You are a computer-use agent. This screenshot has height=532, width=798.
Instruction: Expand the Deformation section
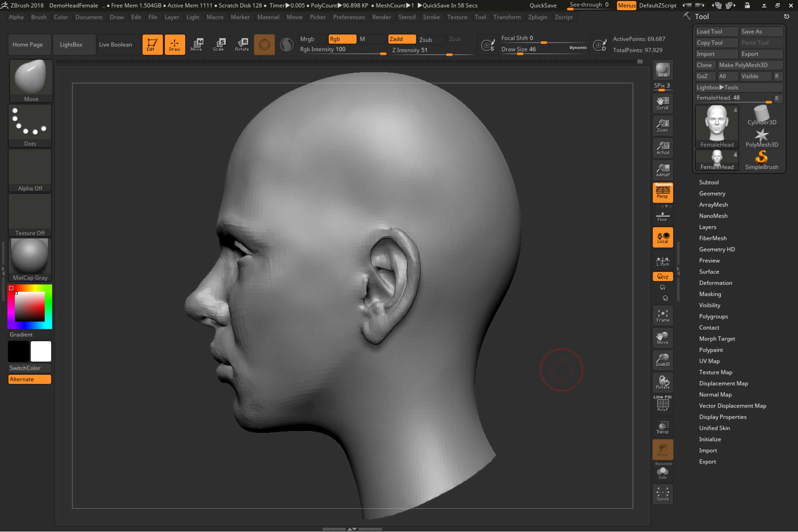pyautogui.click(x=716, y=282)
